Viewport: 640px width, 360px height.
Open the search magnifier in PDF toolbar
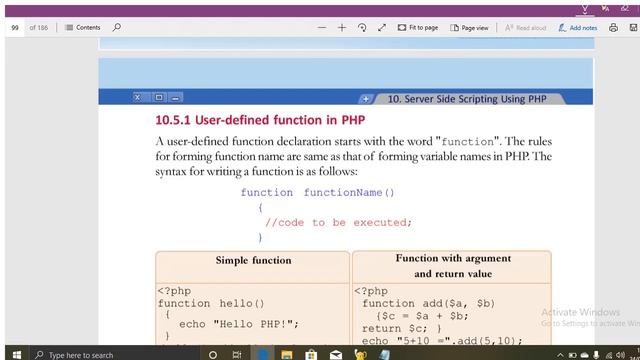click(x=117, y=27)
